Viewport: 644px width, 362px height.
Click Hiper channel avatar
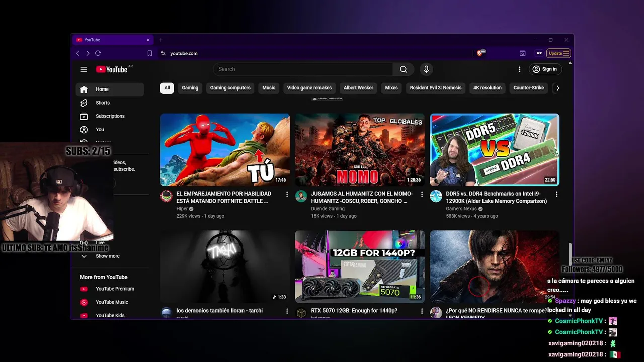pos(167,196)
